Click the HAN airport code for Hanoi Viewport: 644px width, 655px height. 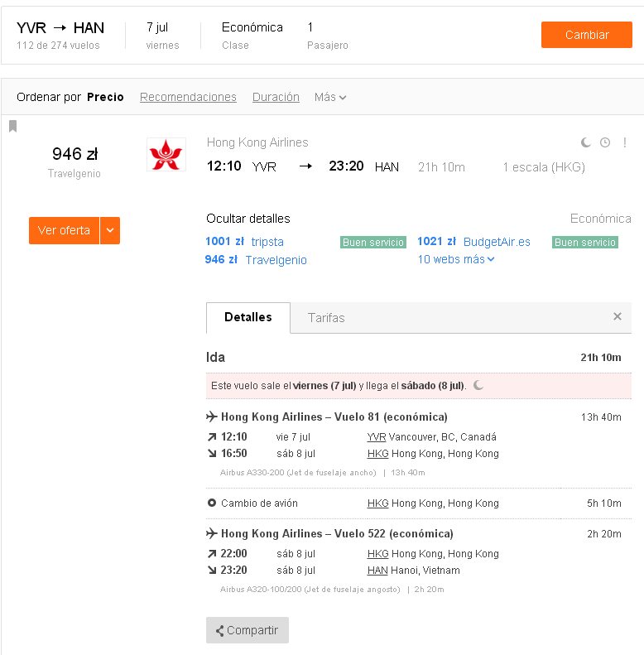[x=377, y=570]
